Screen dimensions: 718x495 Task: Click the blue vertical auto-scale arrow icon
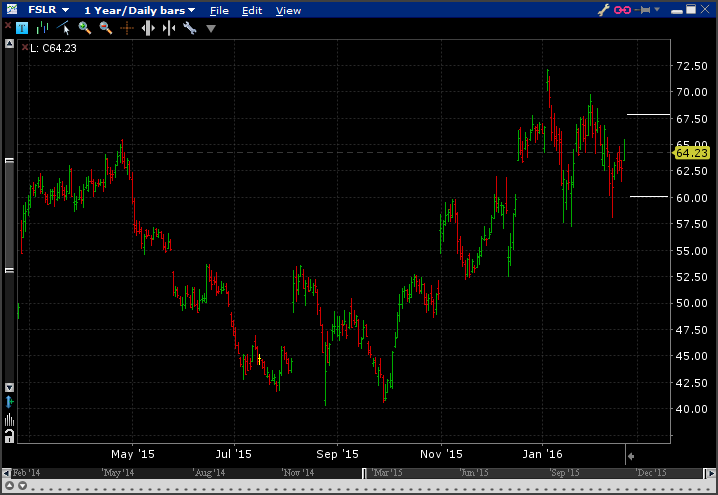click(9, 402)
